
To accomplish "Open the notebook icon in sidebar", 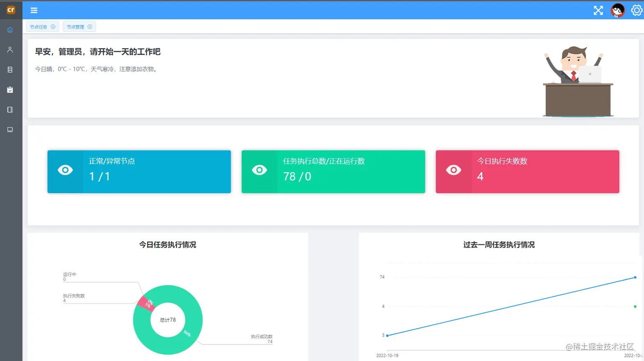I will (9, 110).
